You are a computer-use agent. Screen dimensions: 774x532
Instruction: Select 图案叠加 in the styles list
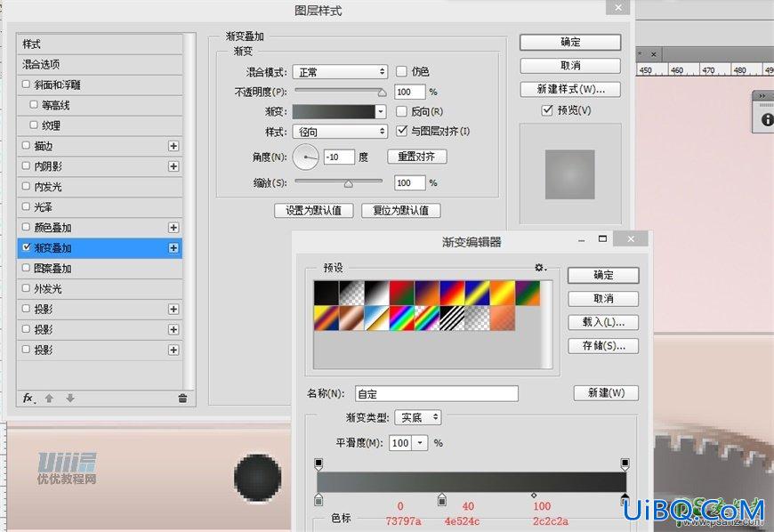pyautogui.click(x=100, y=269)
